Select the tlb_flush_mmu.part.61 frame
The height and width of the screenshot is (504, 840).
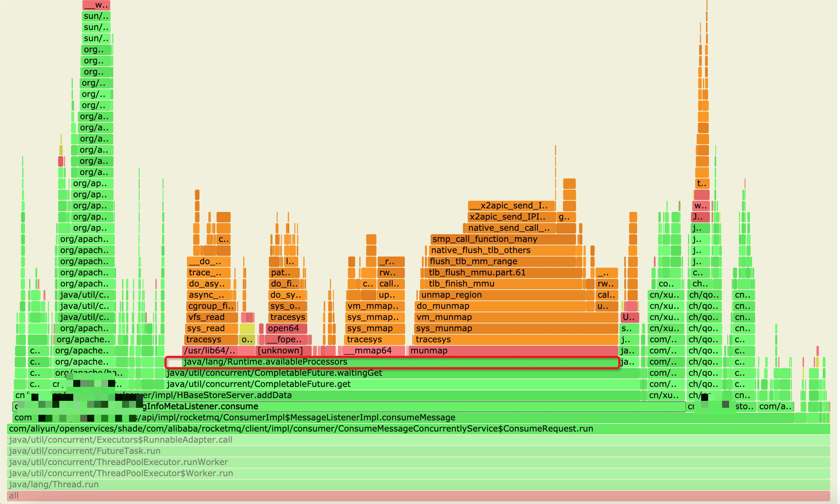pyautogui.click(x=504, y=273)
